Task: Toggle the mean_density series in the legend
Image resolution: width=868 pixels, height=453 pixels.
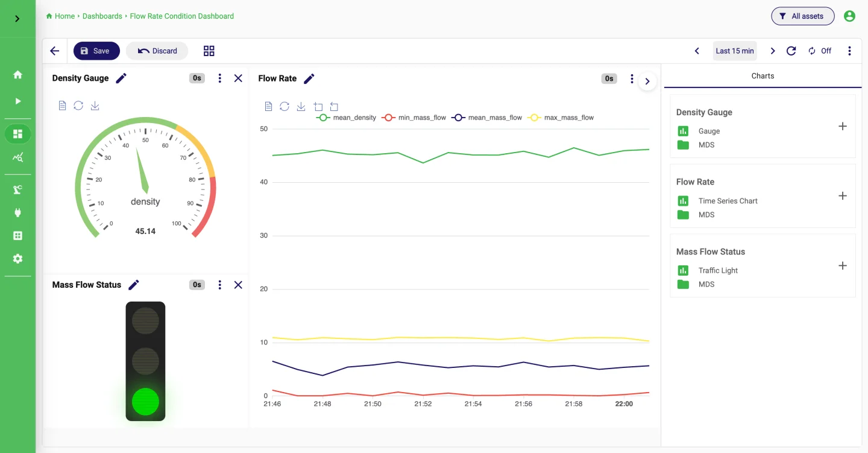Action: click(346, 118)
